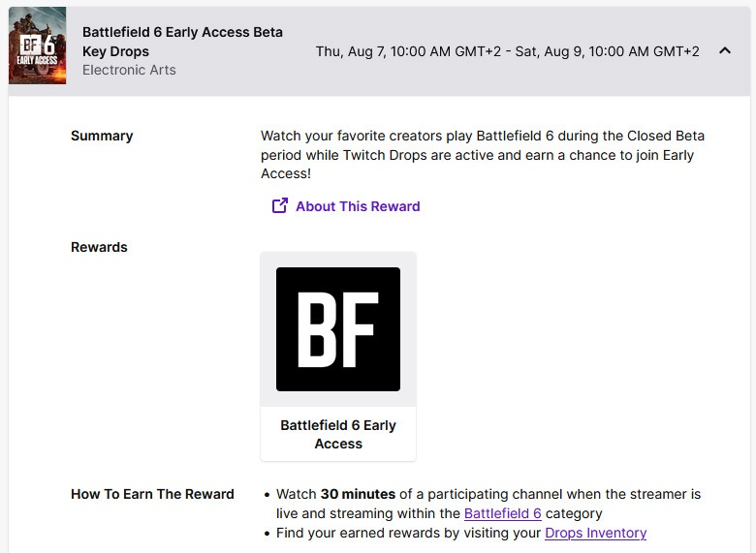Screen dimensions: 756x553
Task: Click the Sat, Aug 9 end date
Action: [x=607, y=51]
